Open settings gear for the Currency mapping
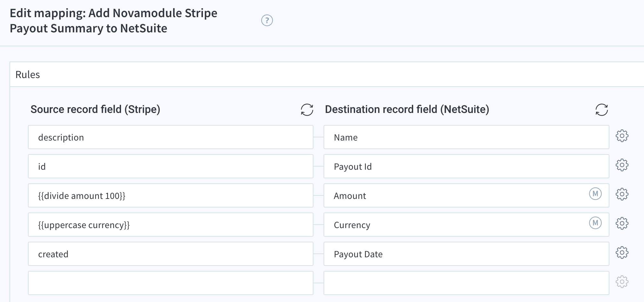This screenshot has height=302, width=644. pos(622,223)
